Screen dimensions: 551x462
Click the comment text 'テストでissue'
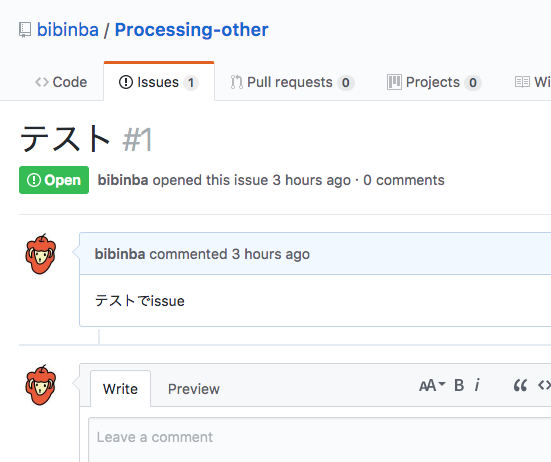click(x=140, y=301)
